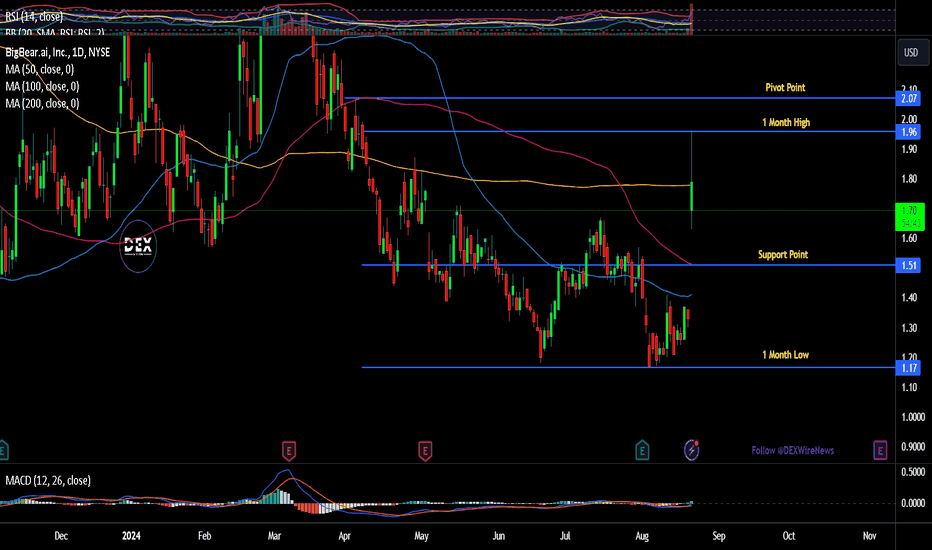Click the 1 Month High text annotation
The image size is (932, 550).
786,122
